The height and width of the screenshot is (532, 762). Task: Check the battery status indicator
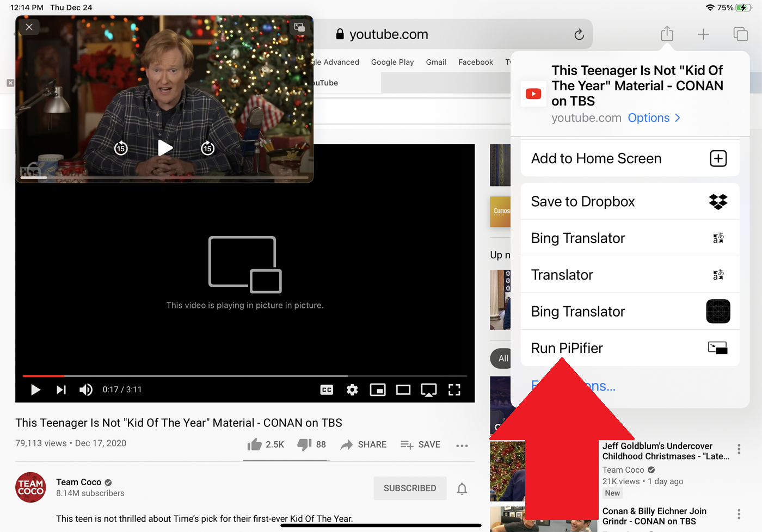[743, 8]
